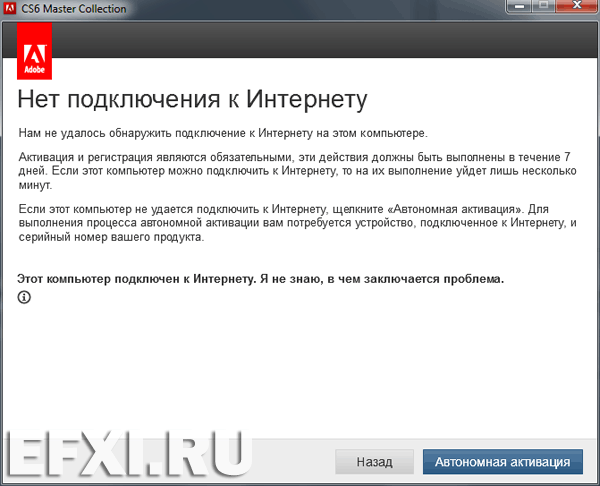
Task: Minimize the CS6 Master Collection window
Action: pyautogui.click(x=519, y=7)
